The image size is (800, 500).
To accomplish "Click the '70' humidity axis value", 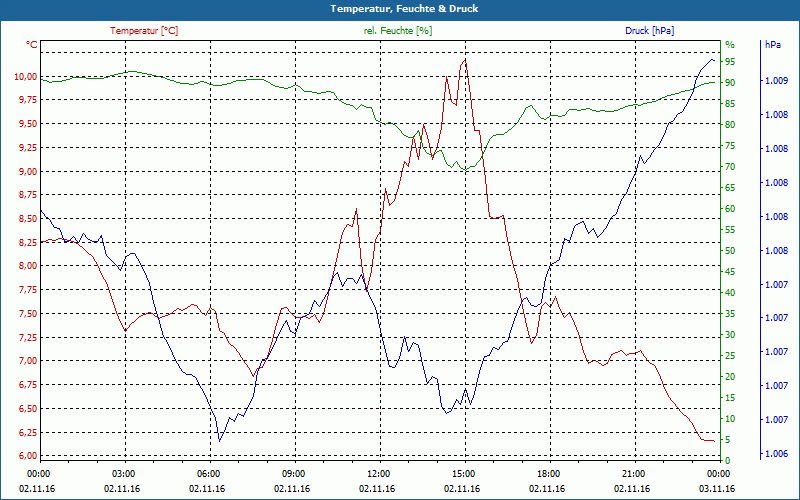I will tap(730, 166).
